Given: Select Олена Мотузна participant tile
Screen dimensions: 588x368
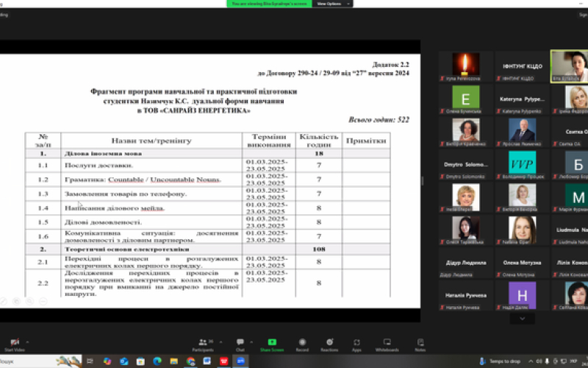Looking at the screenshot, I should [523, 263].
